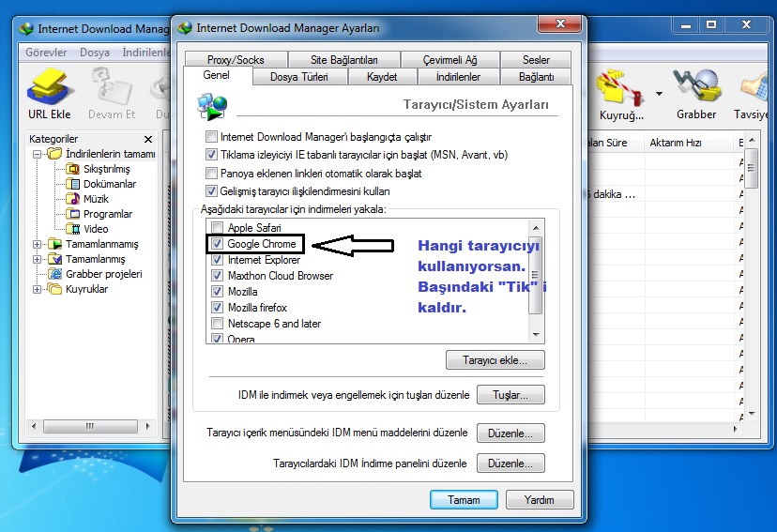Image resolution: width=777 pixels, height=532 pixels.
Task: Close the Kategoriler panel with X
Action: point(147,139)
